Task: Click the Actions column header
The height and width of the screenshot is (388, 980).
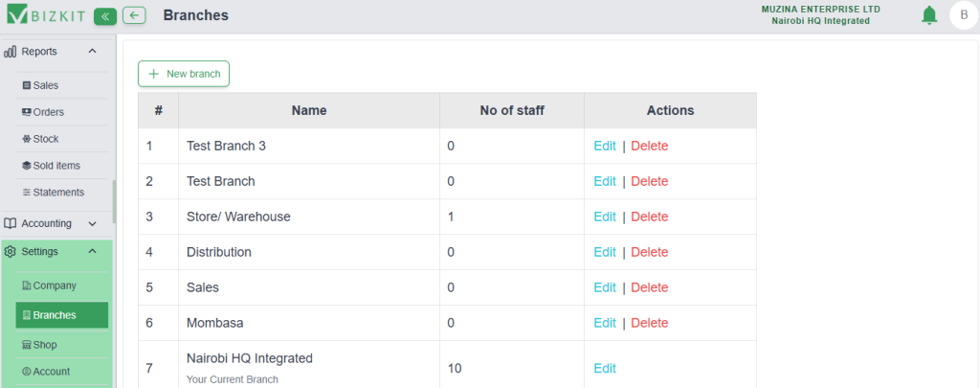Action: click(x=670, y=111)
